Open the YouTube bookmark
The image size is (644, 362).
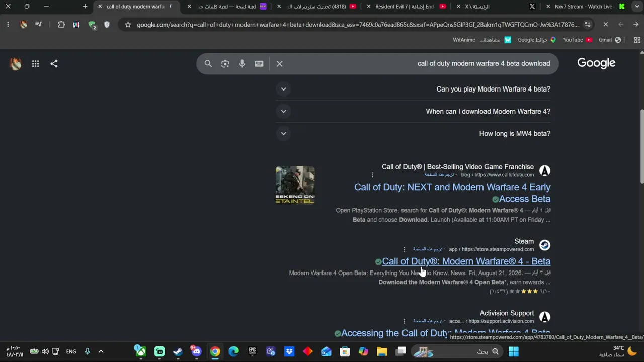pos(578,40)
